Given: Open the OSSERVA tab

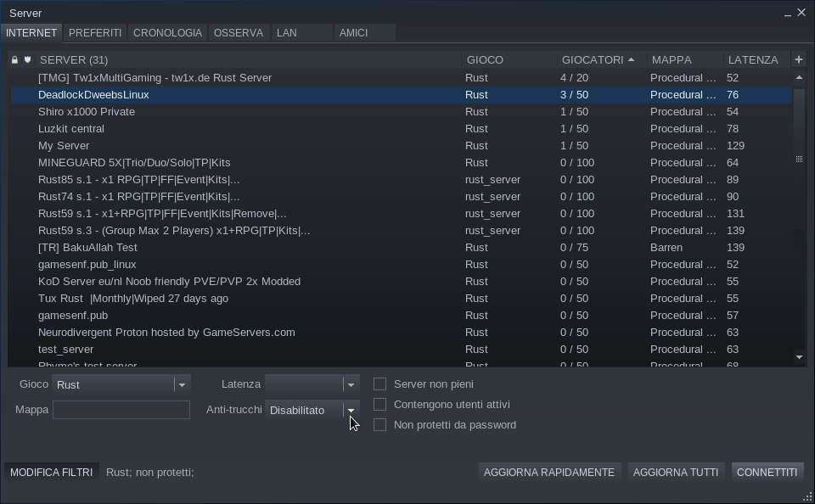Looking at the screenshot, I should click(x=239, y=33).
